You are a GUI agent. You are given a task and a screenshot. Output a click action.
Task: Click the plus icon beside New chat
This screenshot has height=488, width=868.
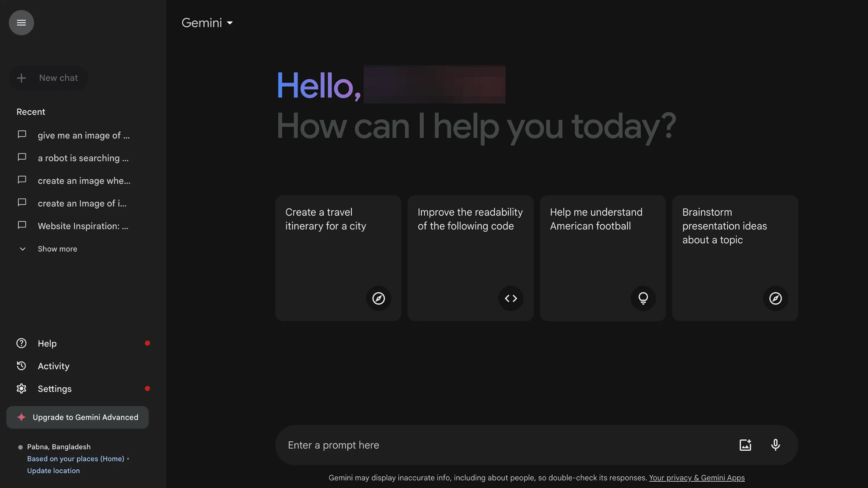tap(21, 78)
